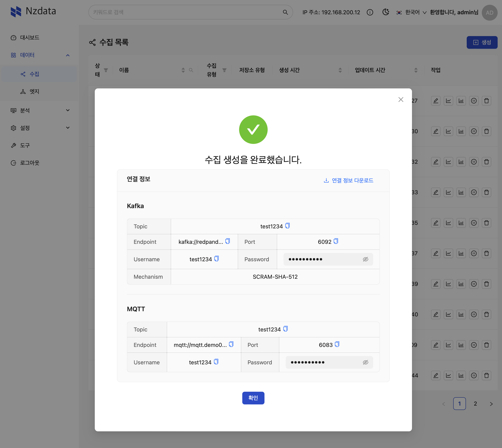Copy the Kafka Username test1234
502x448 pixels.
[x=217, y=259]
